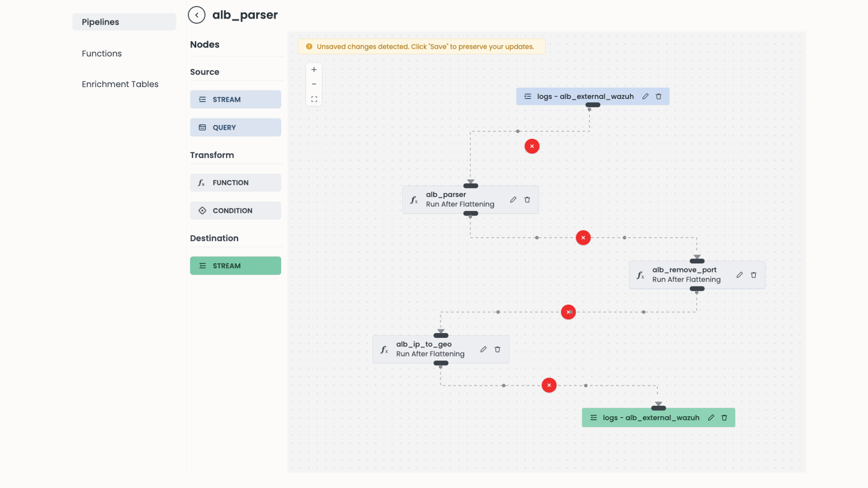The image size is (868, 488).
Task: Select the CONDITION transform node button
Action: (236, 211)
